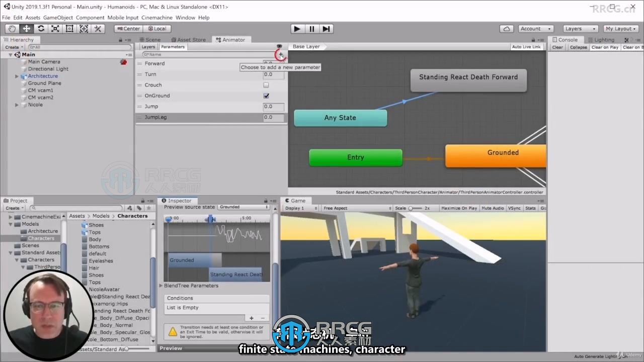This screenshot has height=362, width=644.
Task: Click the Main Camera Cinemachine brain icon
Action: 124,62
